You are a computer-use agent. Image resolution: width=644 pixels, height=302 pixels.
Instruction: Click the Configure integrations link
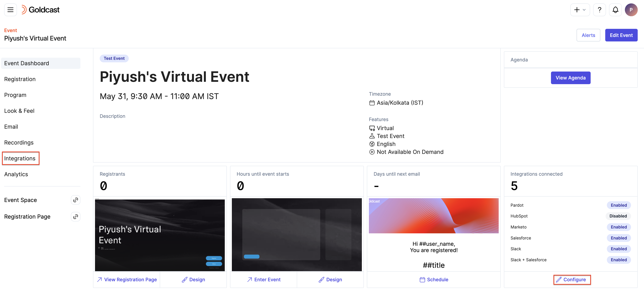pyautogui.click(x=571, y=280)
